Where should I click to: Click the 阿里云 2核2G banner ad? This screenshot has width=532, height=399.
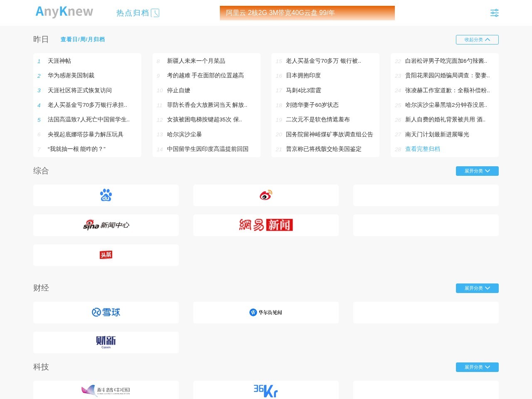point(307,13)
